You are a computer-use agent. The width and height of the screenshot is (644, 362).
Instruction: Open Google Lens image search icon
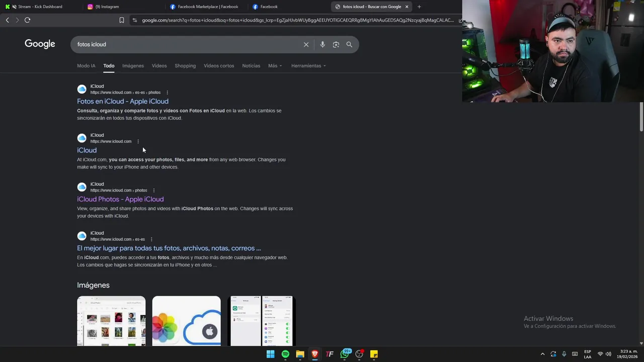point(336,44)
